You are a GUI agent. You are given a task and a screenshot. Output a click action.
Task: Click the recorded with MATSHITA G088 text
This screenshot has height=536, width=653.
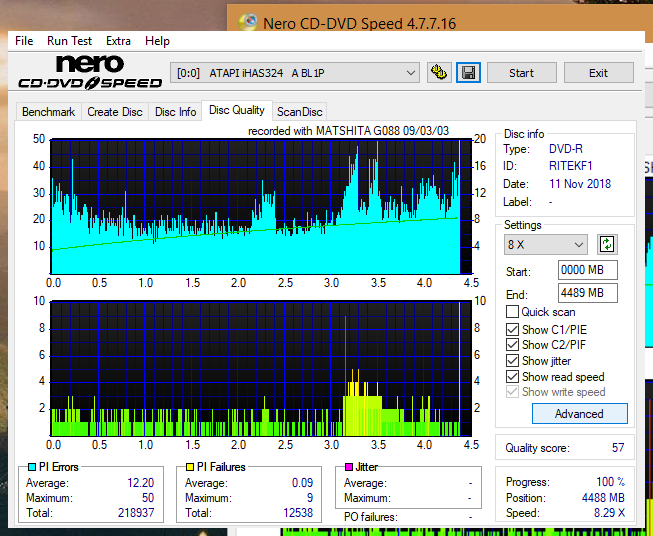tap(349, 131)
